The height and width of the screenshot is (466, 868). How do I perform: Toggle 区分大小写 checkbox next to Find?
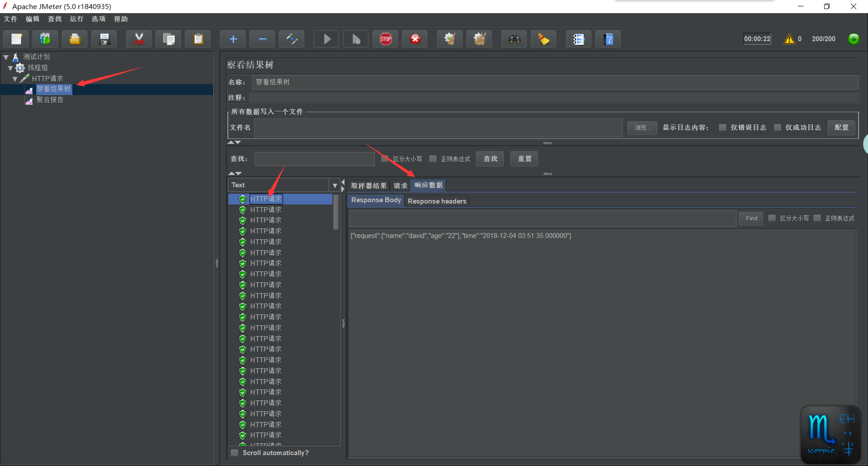click(x=772, y=218)
